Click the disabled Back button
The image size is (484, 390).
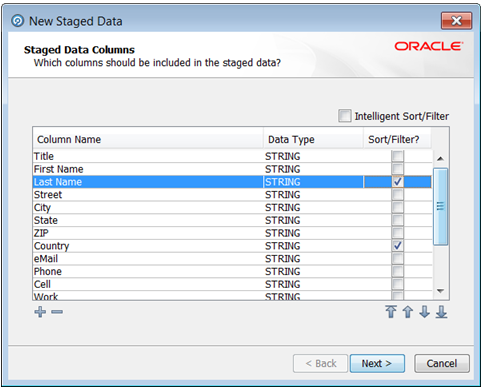[x=320, y=363]
